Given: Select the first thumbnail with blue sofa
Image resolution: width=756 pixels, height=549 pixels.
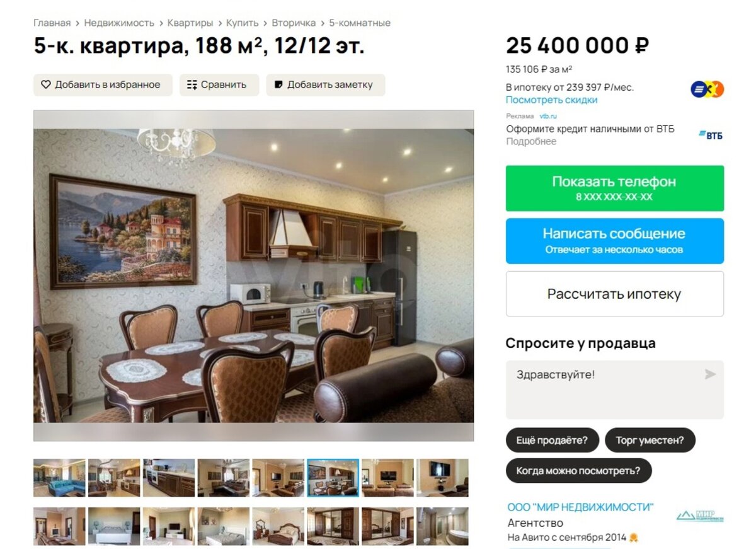Looking at the screenshot, I should pyautogui.click(x=59, y=478).
